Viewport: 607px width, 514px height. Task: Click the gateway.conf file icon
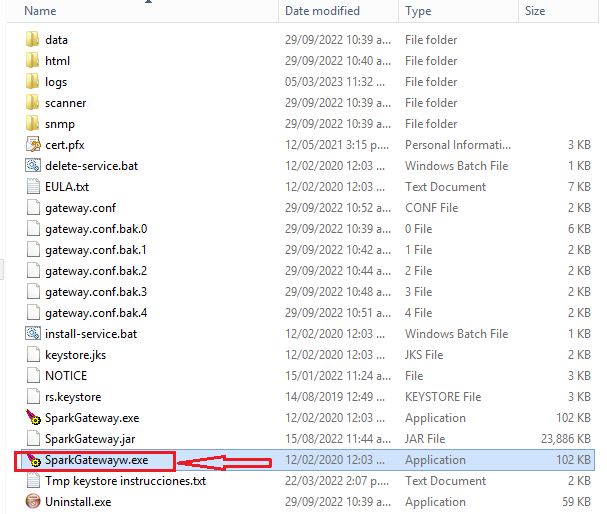point(33,208)
